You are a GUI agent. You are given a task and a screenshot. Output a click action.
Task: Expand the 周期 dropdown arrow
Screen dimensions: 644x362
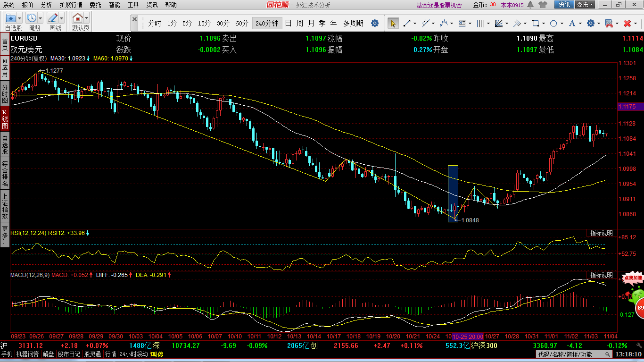click(x=41, y=18)
